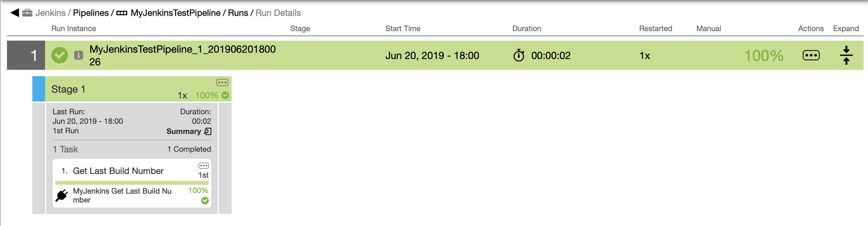Click the stopwatch duration icon
The image size is (868, 226).
point(519,55)
